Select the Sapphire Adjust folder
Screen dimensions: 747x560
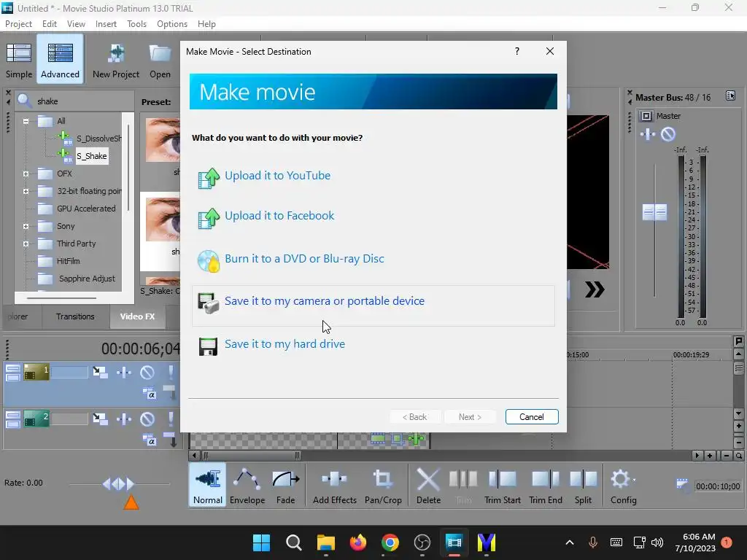click(x=87, y=279)
